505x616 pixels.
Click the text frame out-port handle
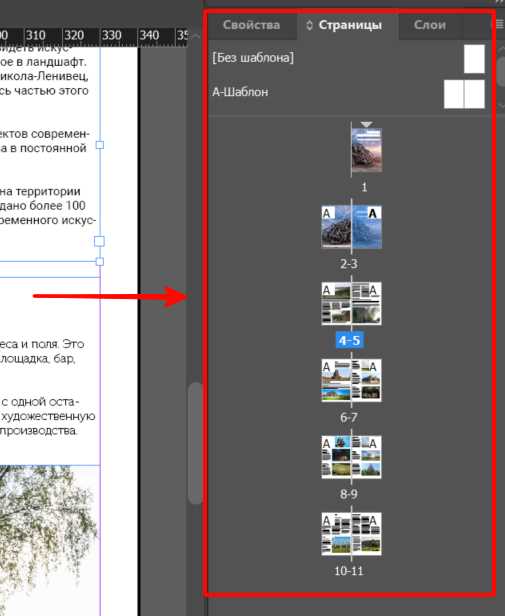[99, 241]
